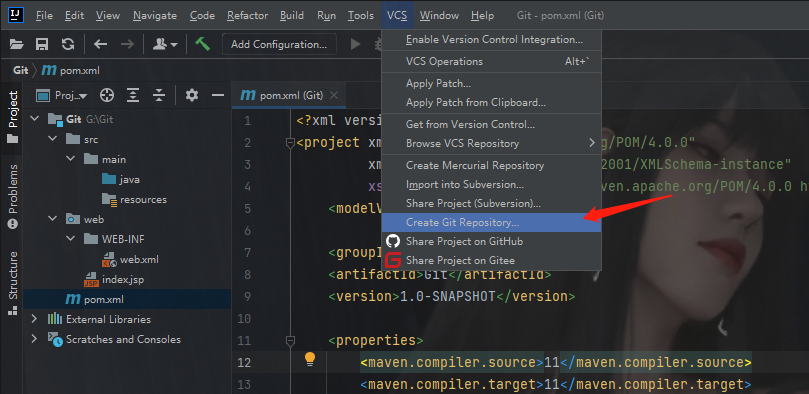This screenshot has width=809, height=394.
Task: Collapse the main folder arrow
Action: tap(70, 159)
